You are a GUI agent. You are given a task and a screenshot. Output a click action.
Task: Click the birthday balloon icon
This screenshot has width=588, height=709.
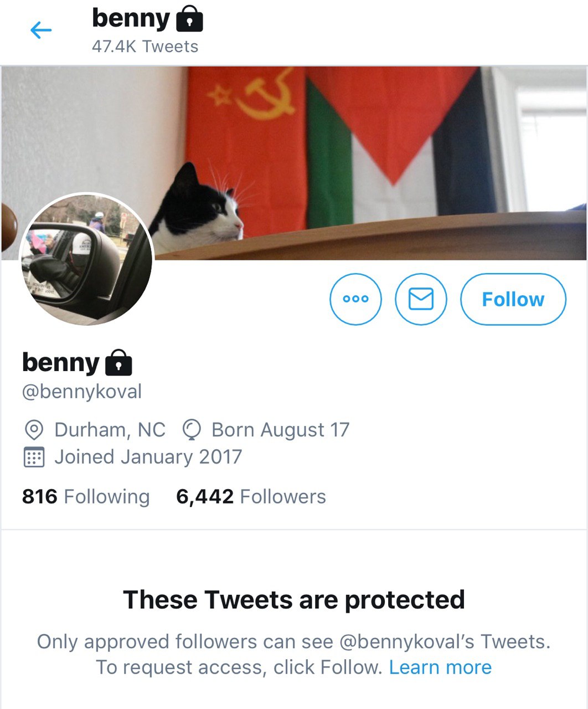(x=192, y=430)
